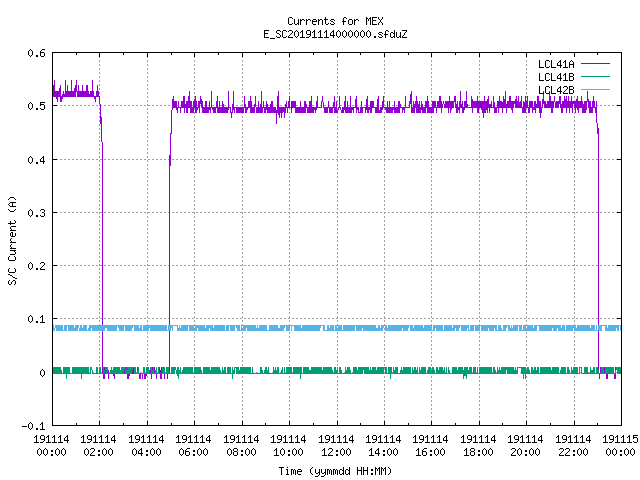The height and width of the screenshot is (480, 640).
Task: Click the y-axis tick value 0.6
Action: pos(37,53)
